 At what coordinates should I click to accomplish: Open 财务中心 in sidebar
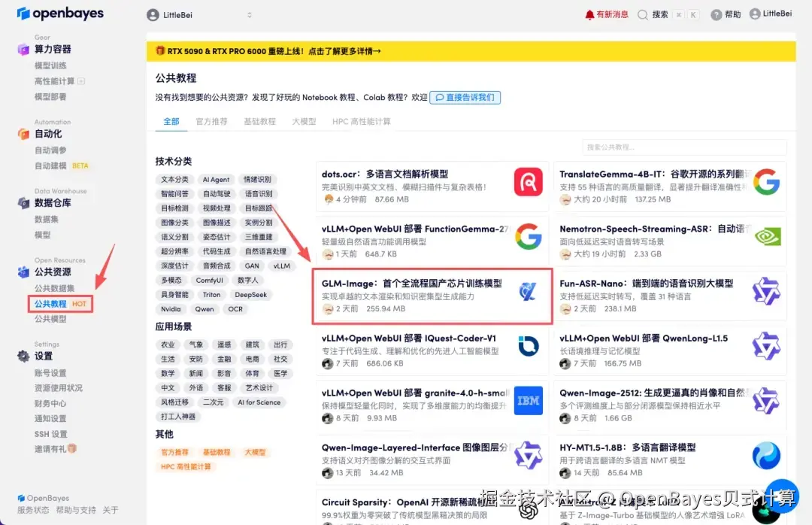[50, 403]
